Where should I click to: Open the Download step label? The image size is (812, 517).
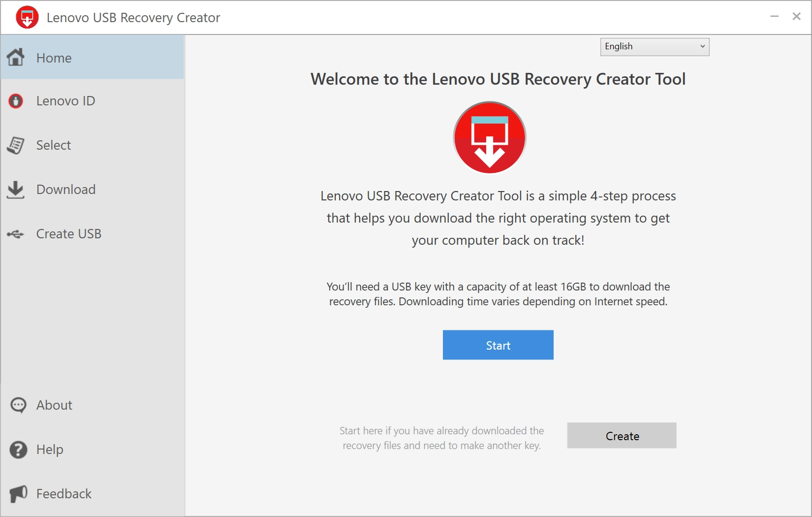pyautogui.click(x=66, y=190)
